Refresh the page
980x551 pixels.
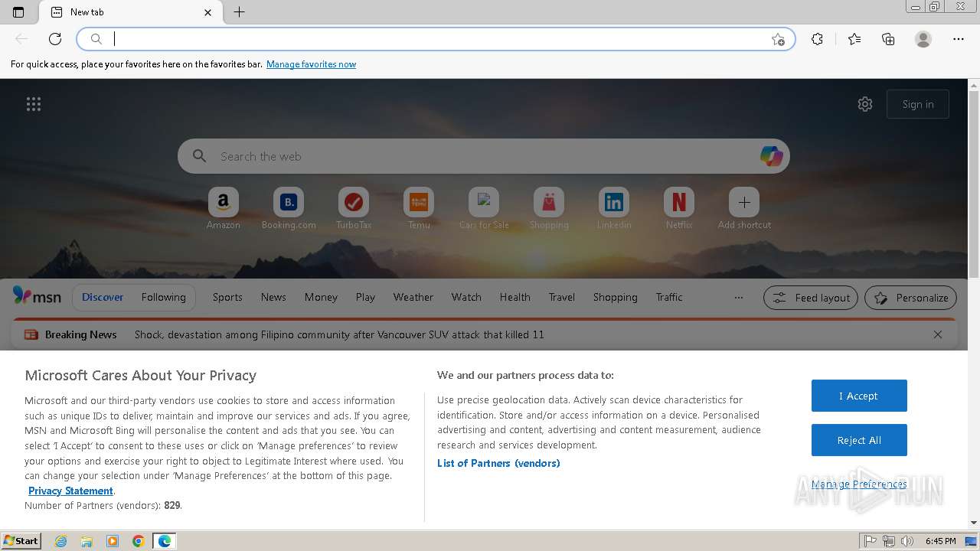click(x=55, y=39)
